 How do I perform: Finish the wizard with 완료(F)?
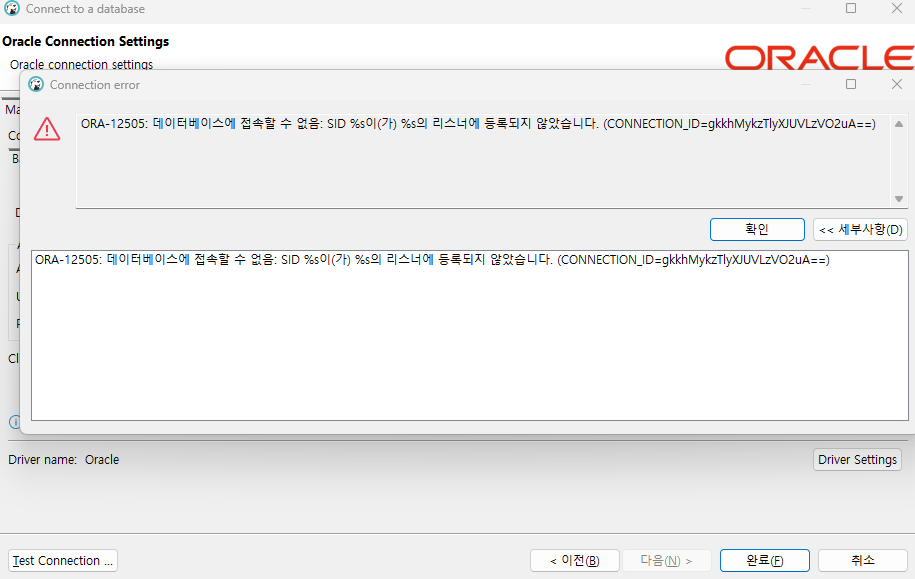(x=764, y=560)
